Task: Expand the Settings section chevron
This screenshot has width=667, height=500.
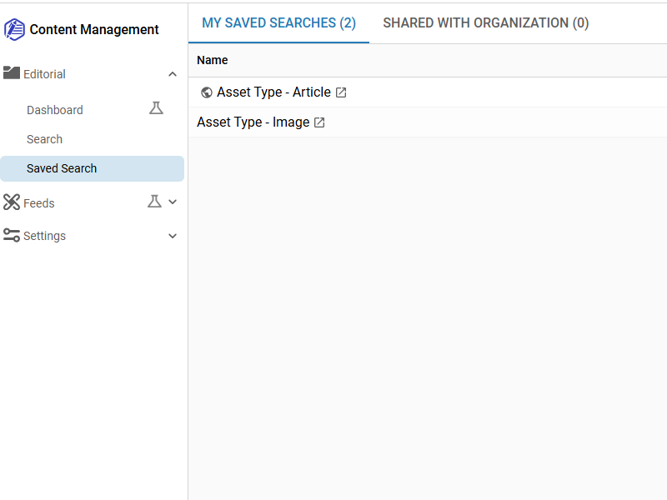Action: [x=173, y=237]
